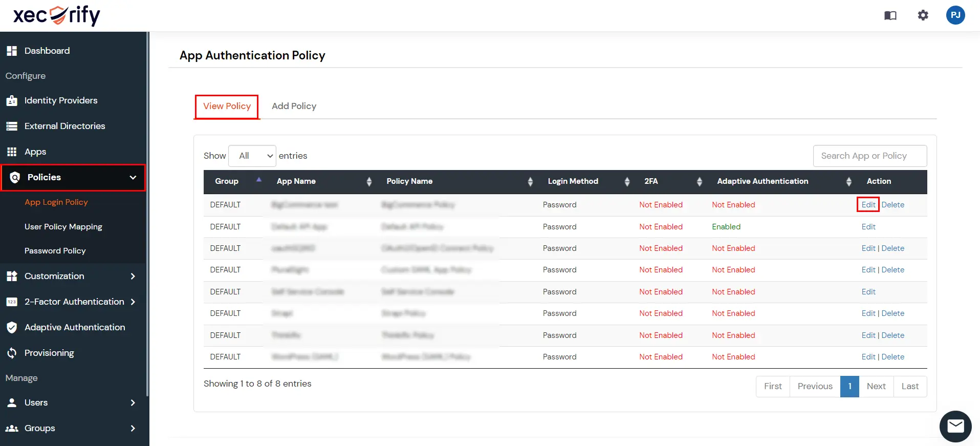Screen dimensions: 980x446
Task: Click the External Directories list icon
Action: coord(12,126)
